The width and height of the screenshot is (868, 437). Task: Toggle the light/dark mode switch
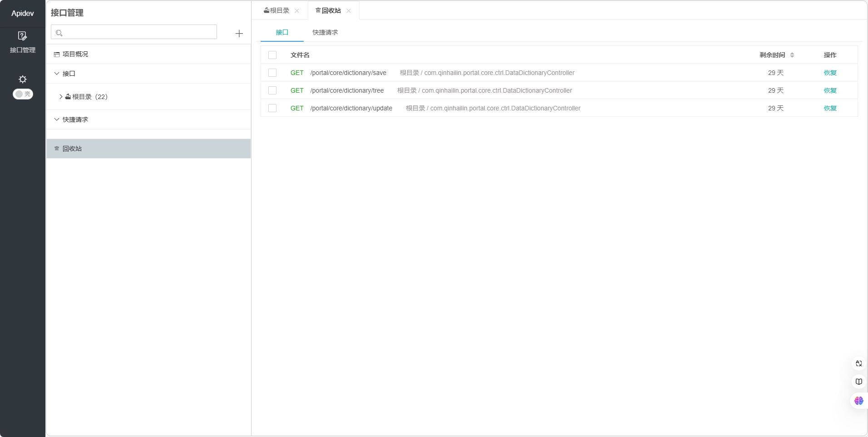(23, 94)
